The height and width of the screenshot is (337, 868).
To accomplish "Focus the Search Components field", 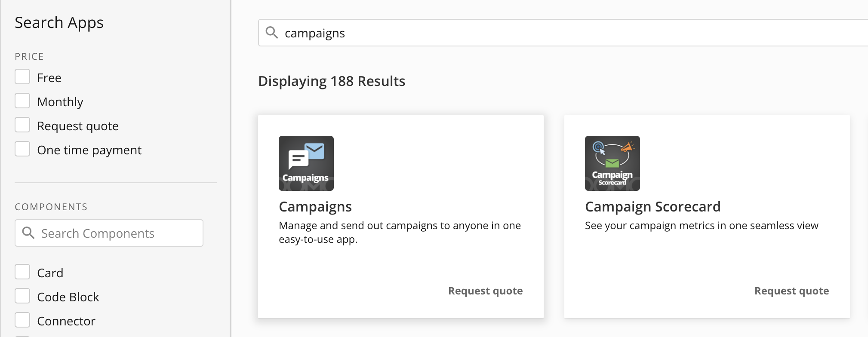I will pyautogui.click(x=109, y=233).
